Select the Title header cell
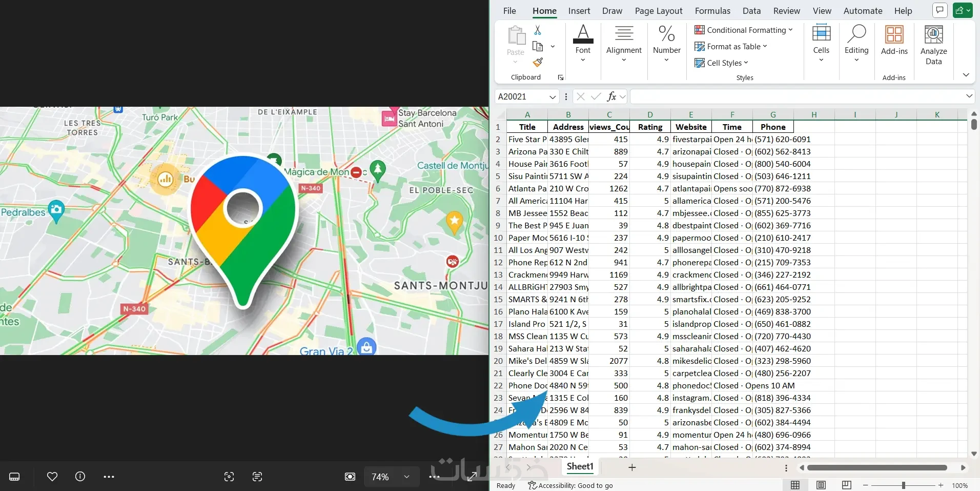 [527, 127]
